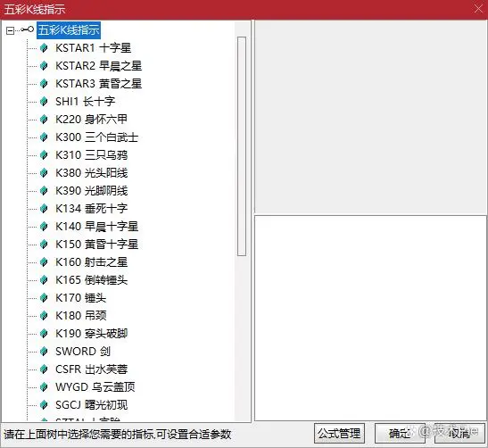
Task: Confirm with the 确定 button
Action: point(400,434)
